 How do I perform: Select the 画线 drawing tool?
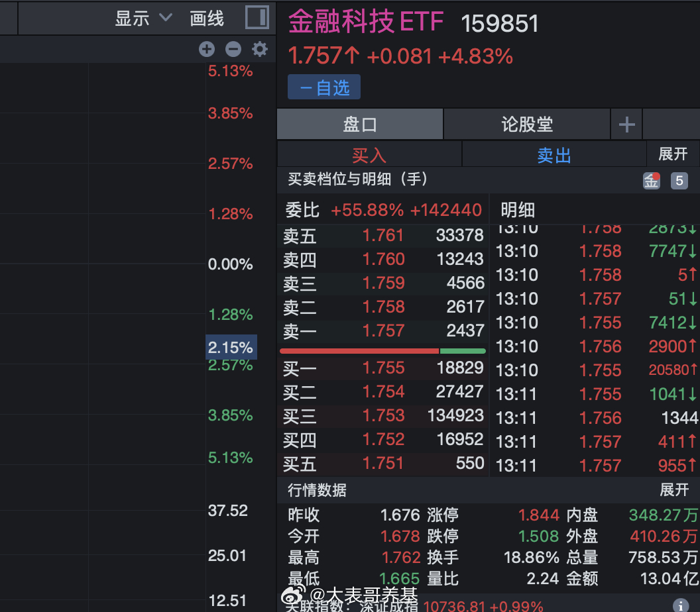tap(207, 18)
